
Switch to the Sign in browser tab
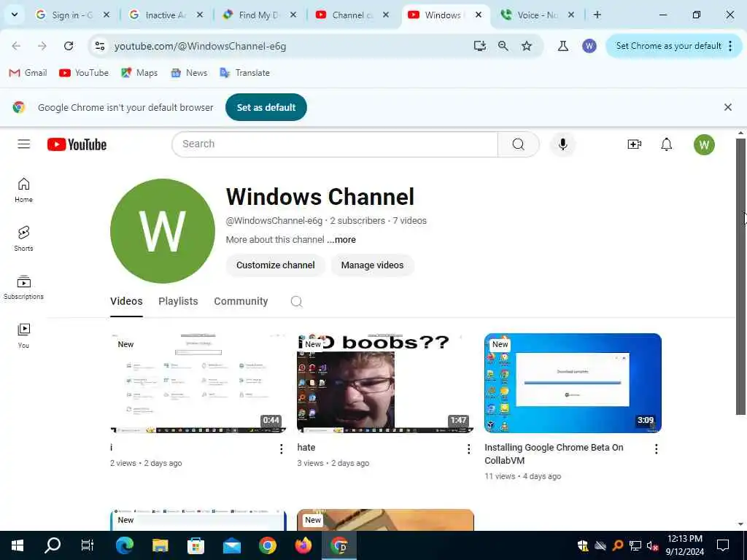71,15
